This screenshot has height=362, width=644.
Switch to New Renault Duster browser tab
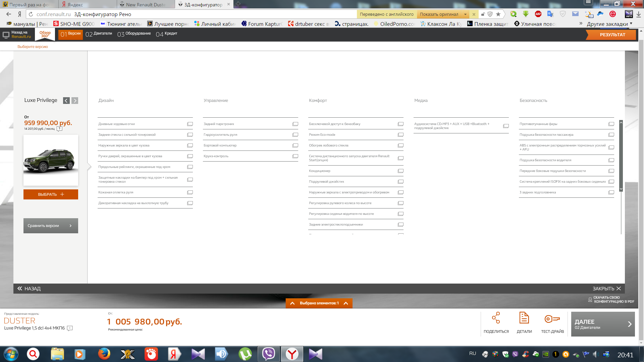146,4
